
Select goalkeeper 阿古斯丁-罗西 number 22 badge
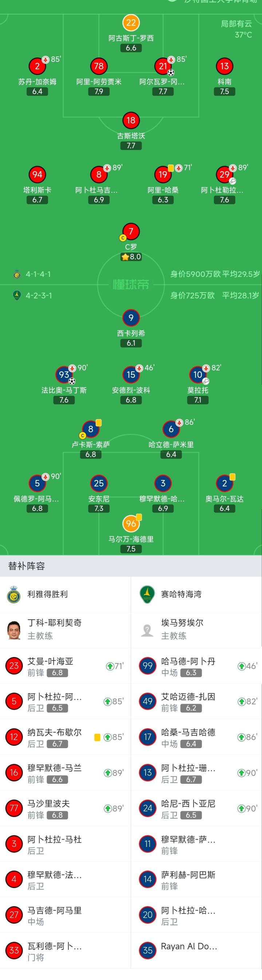coord(131,23)
